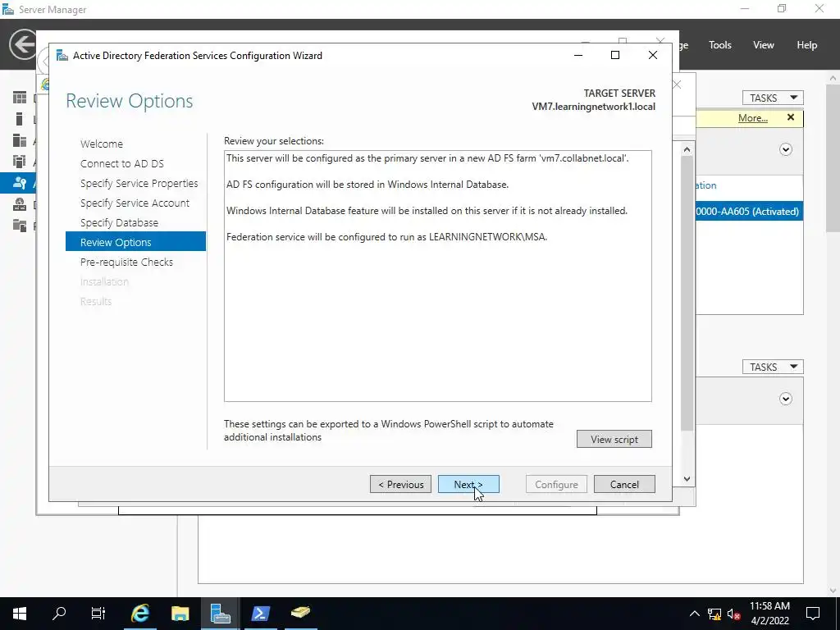Open taskbar search magnifier
Image resolution: width=840 pixels, height=630 pixels.
coord(59,613)
